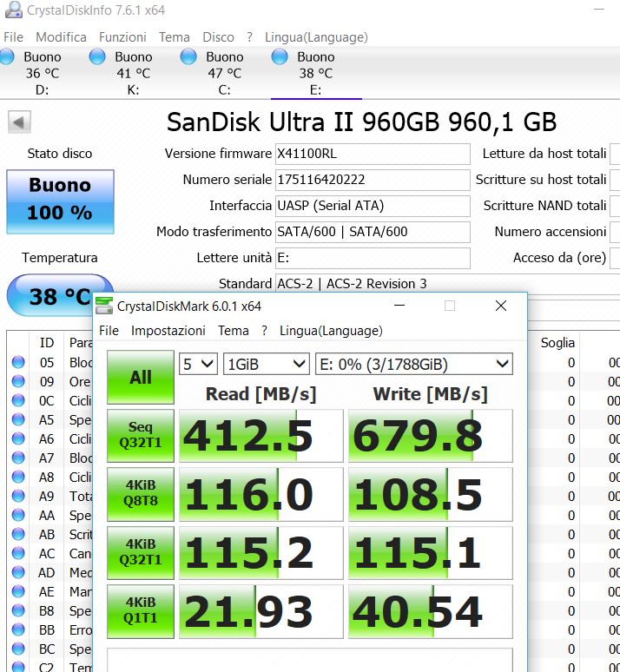Select disk K: status icon at 41 °C
This screenshot has height=672, width=620.
pyautogui.click(x=97, y=56)
